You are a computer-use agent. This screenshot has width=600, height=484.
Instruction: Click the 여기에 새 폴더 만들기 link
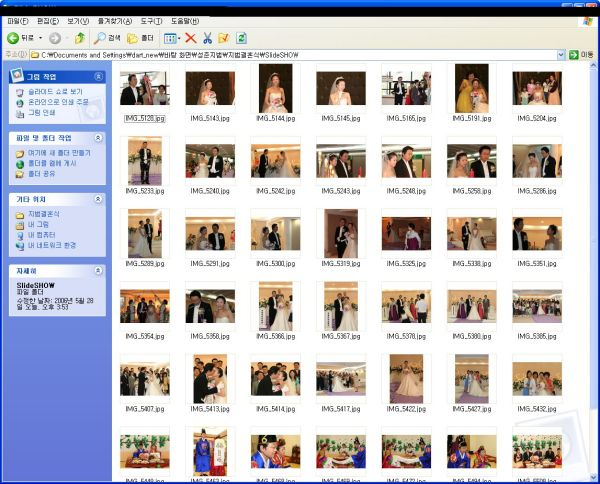(x=59, y=153)
